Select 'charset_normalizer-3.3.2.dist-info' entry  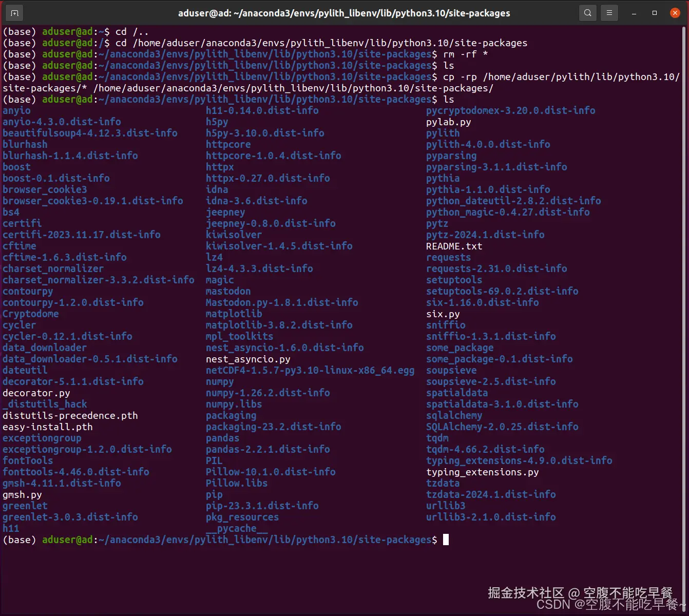(99, 280)
